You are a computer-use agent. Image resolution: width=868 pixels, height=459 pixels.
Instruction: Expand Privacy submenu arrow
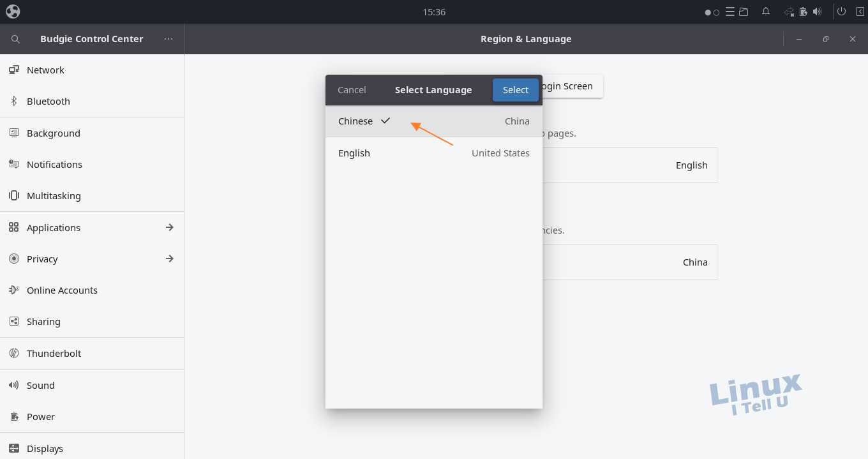click(x=170, y=259)
